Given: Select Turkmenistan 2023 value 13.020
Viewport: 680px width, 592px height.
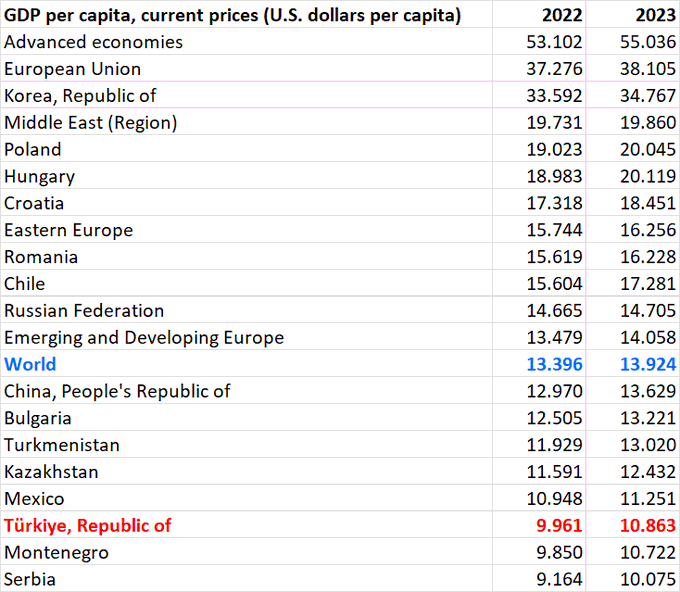Looking at the screenshot, I should [x=648, y=445].
